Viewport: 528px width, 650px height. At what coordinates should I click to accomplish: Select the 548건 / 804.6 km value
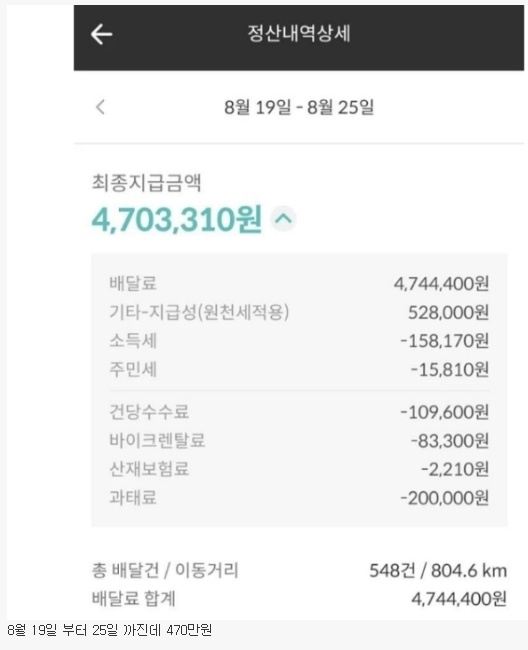(438, 571)
